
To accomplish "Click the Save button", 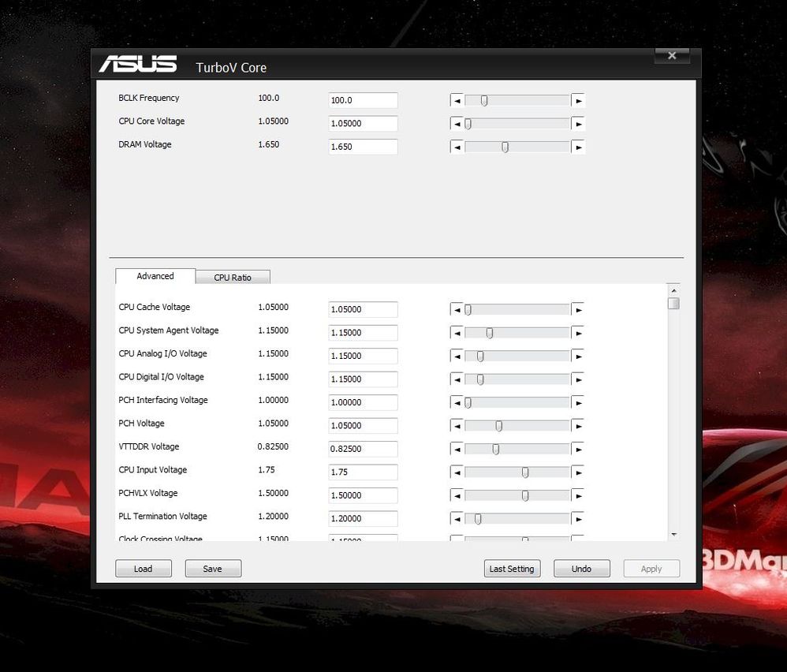I will tap(213, 568).
